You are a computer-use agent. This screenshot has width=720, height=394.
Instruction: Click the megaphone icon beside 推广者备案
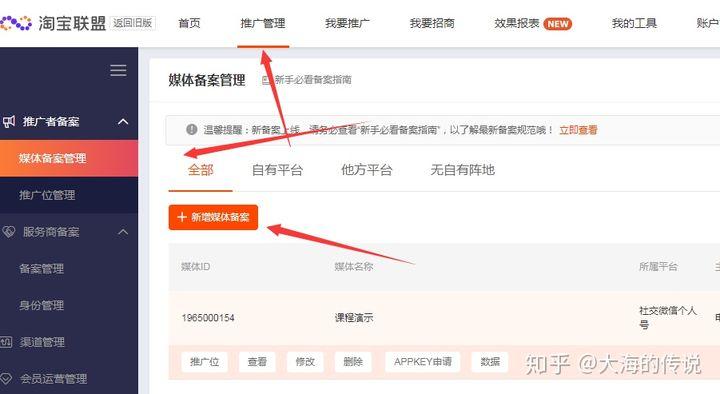[9, 122]
